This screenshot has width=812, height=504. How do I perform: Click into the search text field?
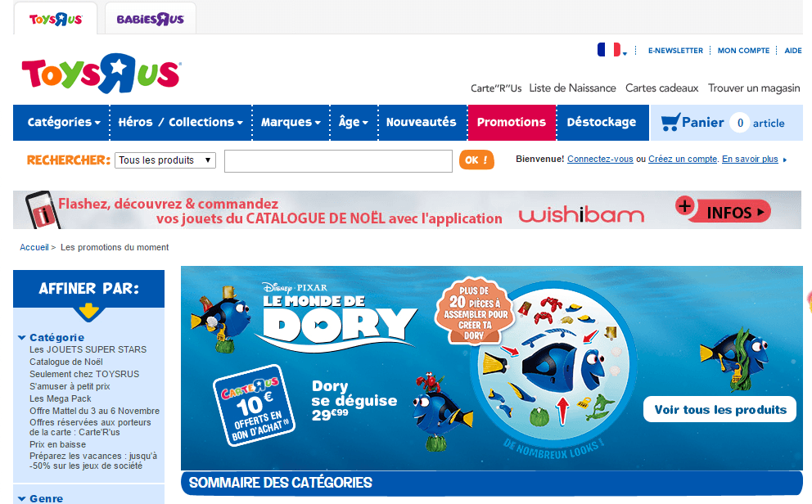(338, 161)
